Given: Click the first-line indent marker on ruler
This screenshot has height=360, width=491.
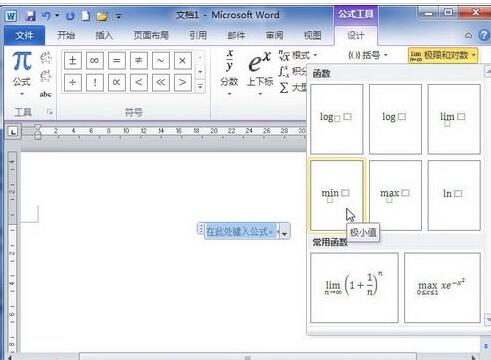Looking at the screenshot, I should point(38,127).
